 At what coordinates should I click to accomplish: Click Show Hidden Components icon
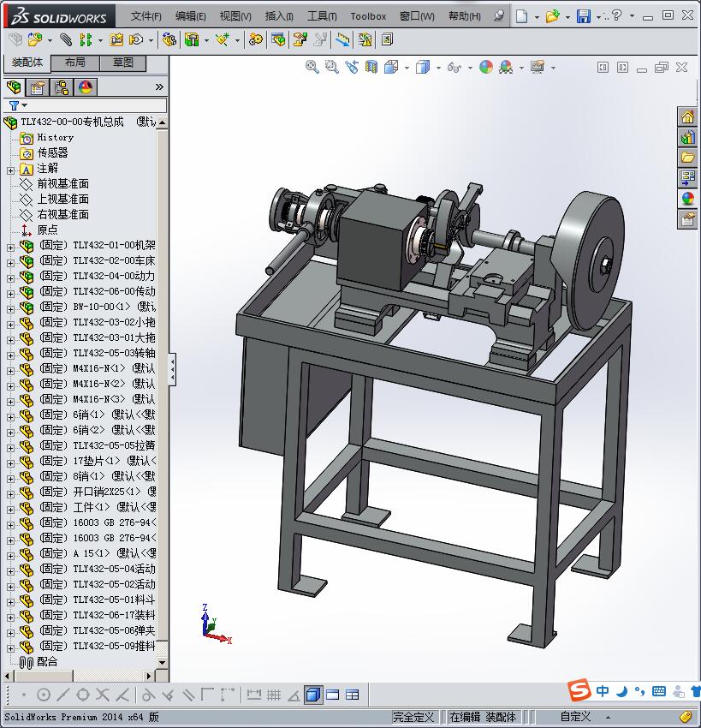(169, 40)
